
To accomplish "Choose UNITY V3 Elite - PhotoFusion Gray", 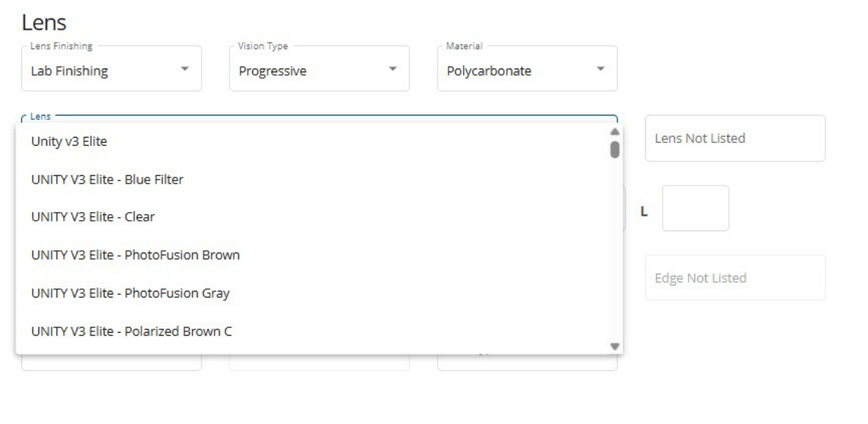I will tap(130, 293).
